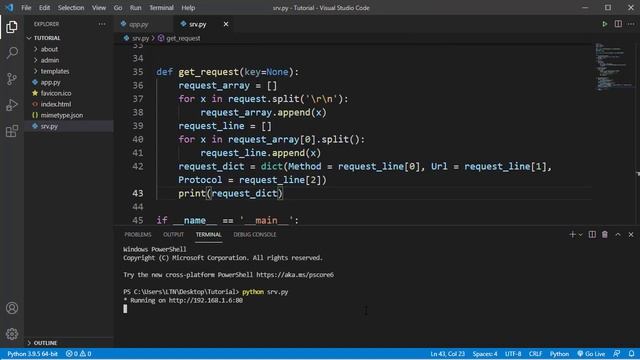The width and height of the screenshot is (640, 360).
Task: Change line ending via CRLF indicator
Action: click(x=535, y=354)
